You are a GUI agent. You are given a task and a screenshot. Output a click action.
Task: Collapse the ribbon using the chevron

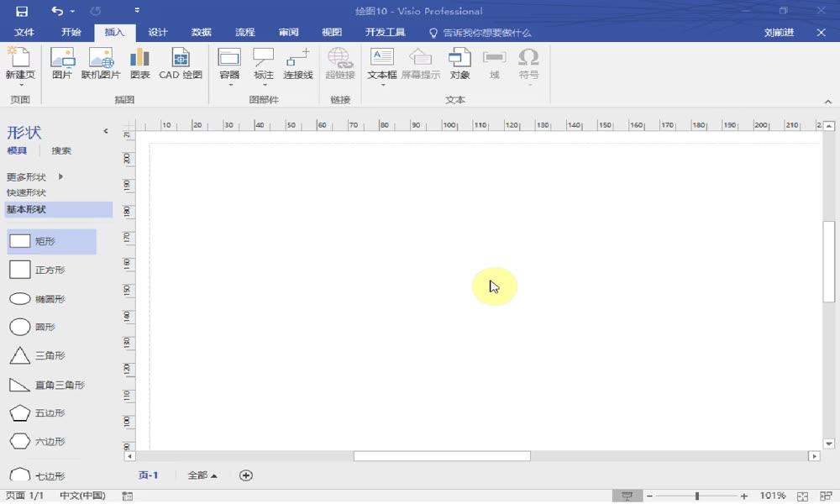827,101
